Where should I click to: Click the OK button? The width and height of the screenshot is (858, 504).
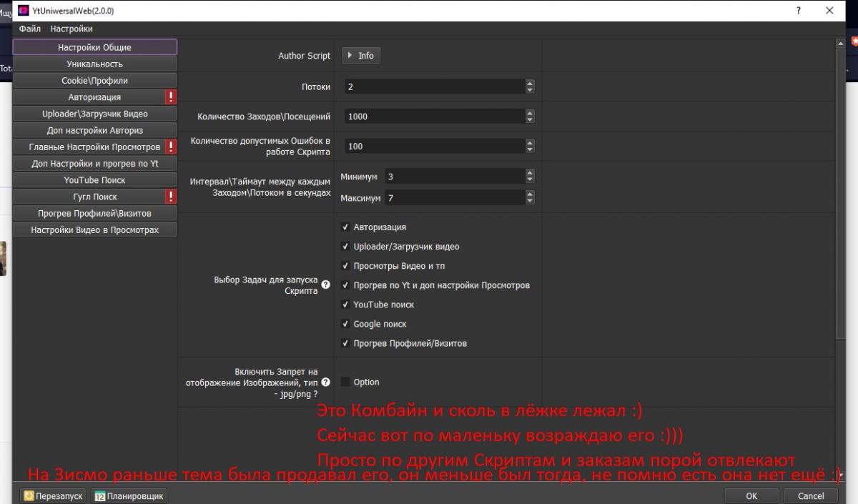tap(751, 495)
